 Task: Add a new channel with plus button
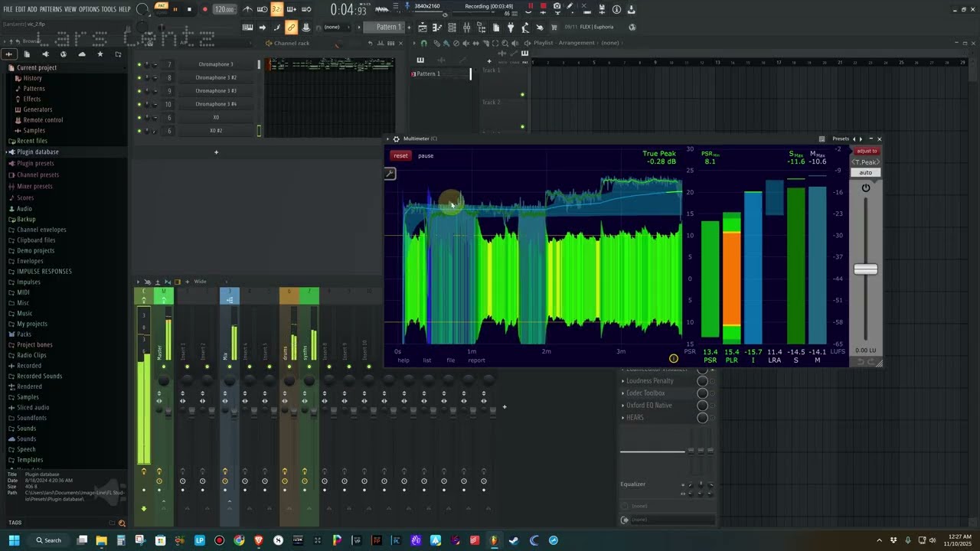tap(216, 152)
